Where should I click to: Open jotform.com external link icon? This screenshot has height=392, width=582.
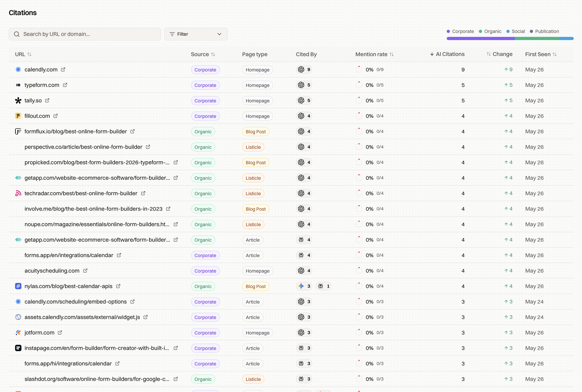point(60,333)
